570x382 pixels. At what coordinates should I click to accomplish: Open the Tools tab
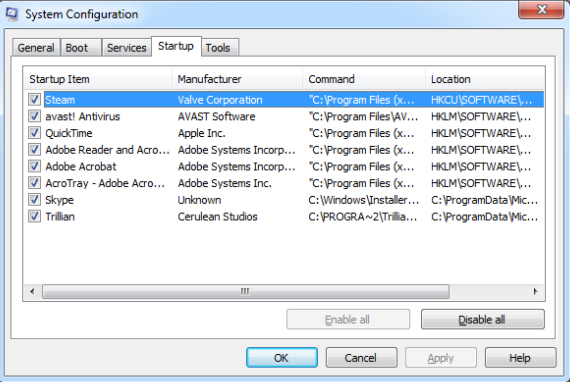click(x=220, y=48)
